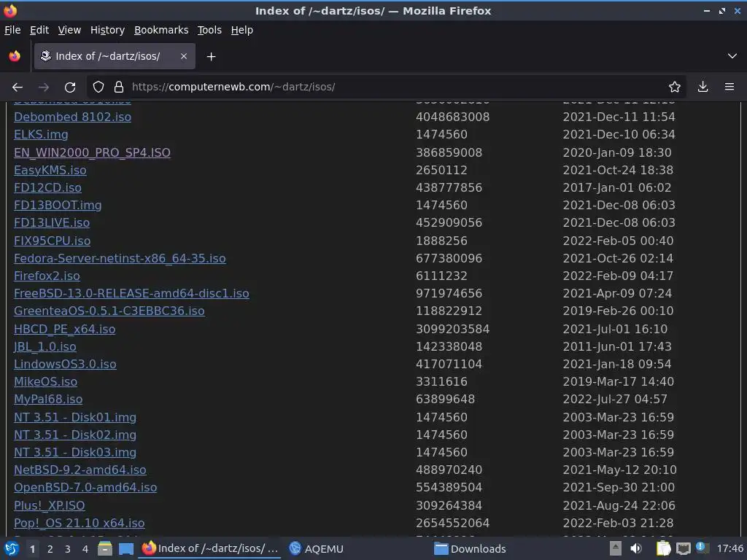Download NetBSD-9.2-amd64.iso
Viewport: 747px width, 560px height.
pos(80,470)
